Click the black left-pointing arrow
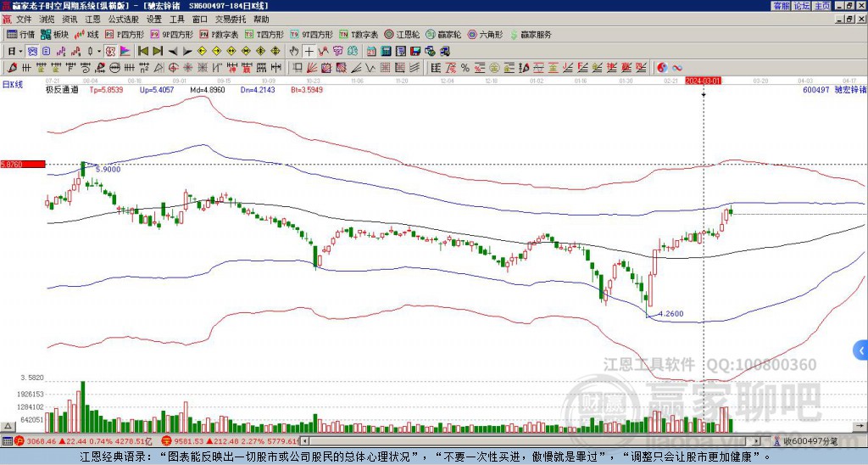The width and height of the screenshot is (868, 465). pyautogui.click(x=173, y=51)
